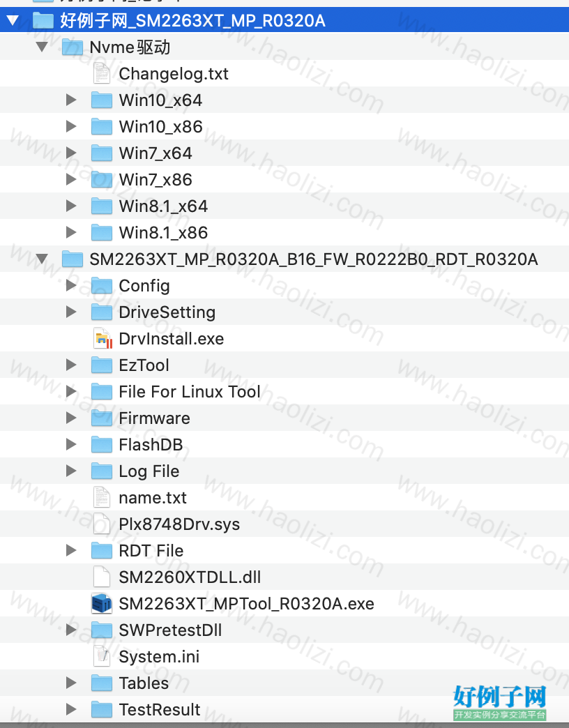Click the EzTool folder icon
569x728 pixels.
coord(102,365)
